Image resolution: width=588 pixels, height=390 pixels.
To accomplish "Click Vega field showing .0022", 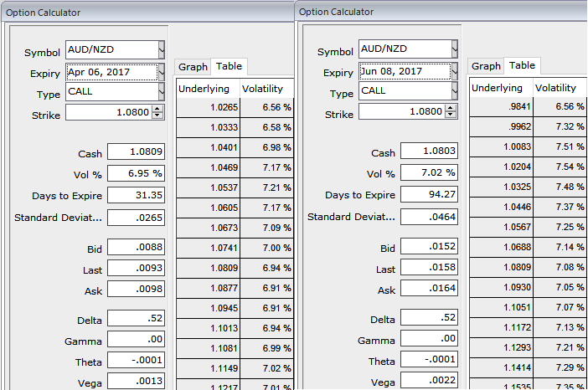I will [430, 380].
